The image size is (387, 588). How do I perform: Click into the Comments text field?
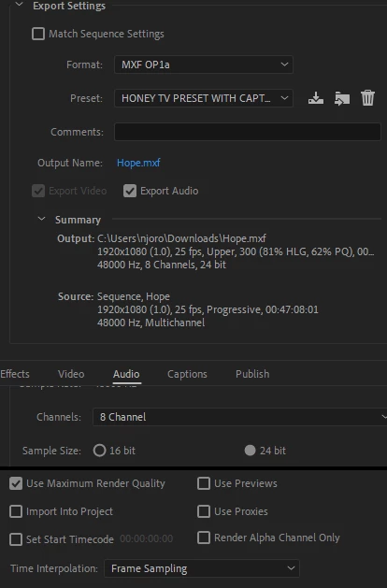click(248, 132)
